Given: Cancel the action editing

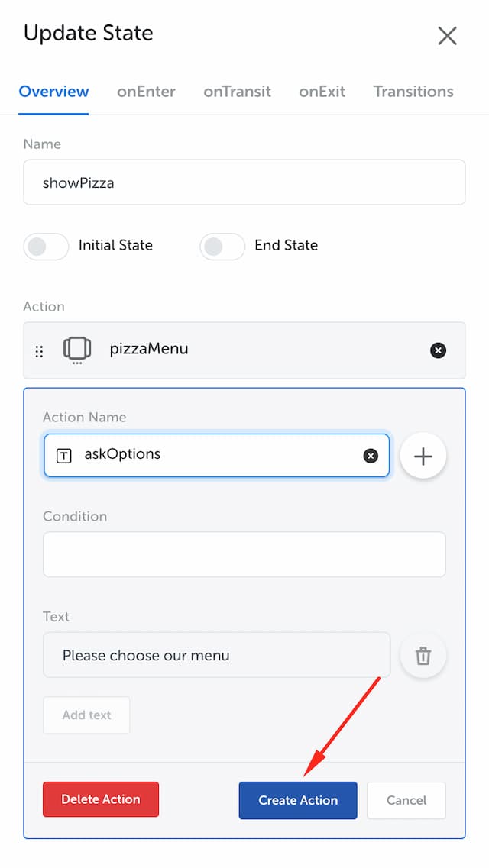Looking at the screenshot, I should [406, 800].
